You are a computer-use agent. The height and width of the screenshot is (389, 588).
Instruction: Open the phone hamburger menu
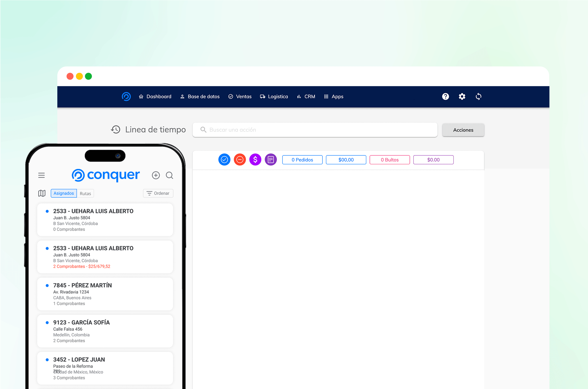click(x=41, y=175)
